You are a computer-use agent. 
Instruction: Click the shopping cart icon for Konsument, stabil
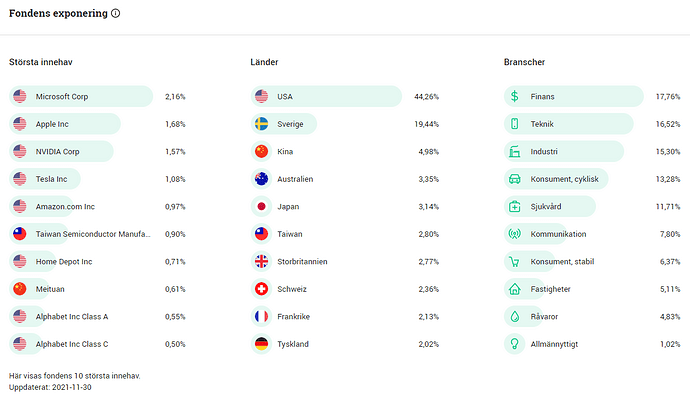[x=514, y=262]
